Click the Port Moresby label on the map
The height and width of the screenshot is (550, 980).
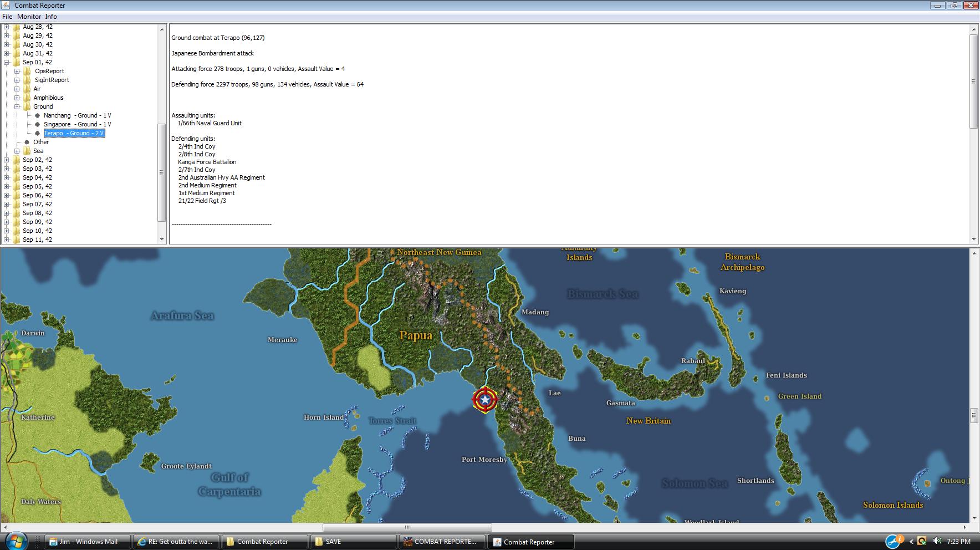[x=484, y=460]
